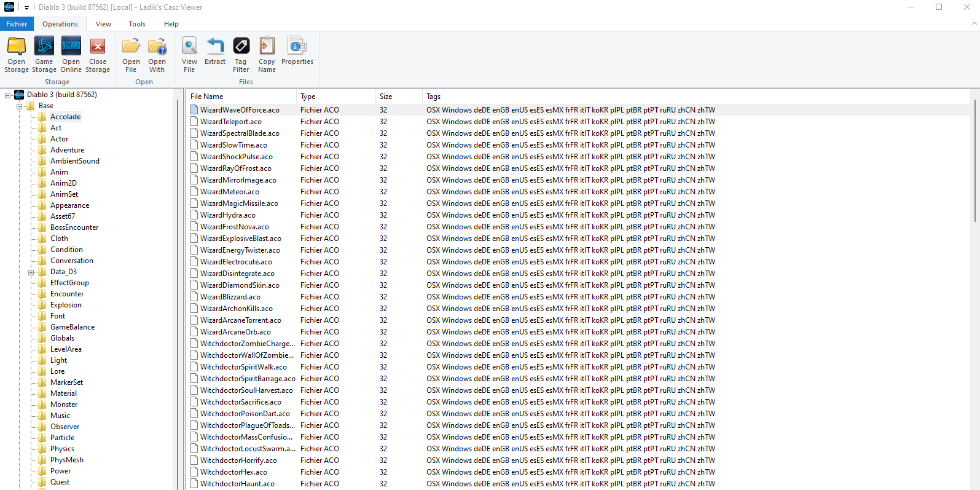
Task: Expand the Data_D3 folder node
Action: (x=31, y=272)
